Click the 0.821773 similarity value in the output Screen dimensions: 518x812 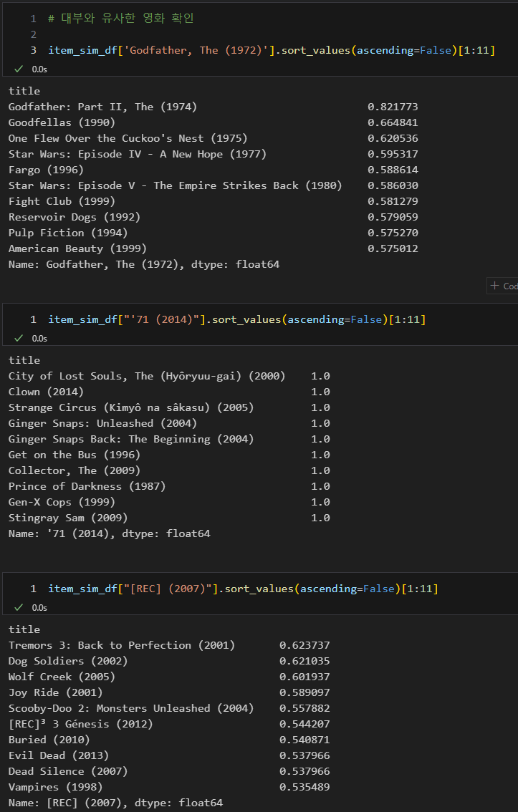(393, 107)
